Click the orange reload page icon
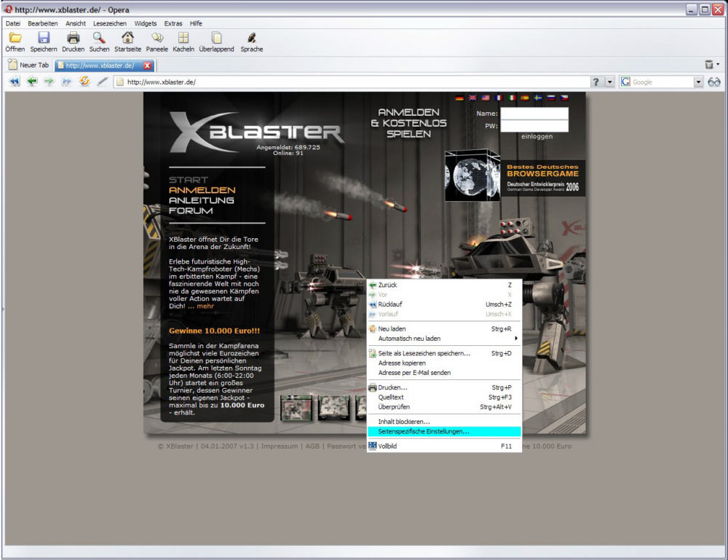728x560 pixels. 84,82
